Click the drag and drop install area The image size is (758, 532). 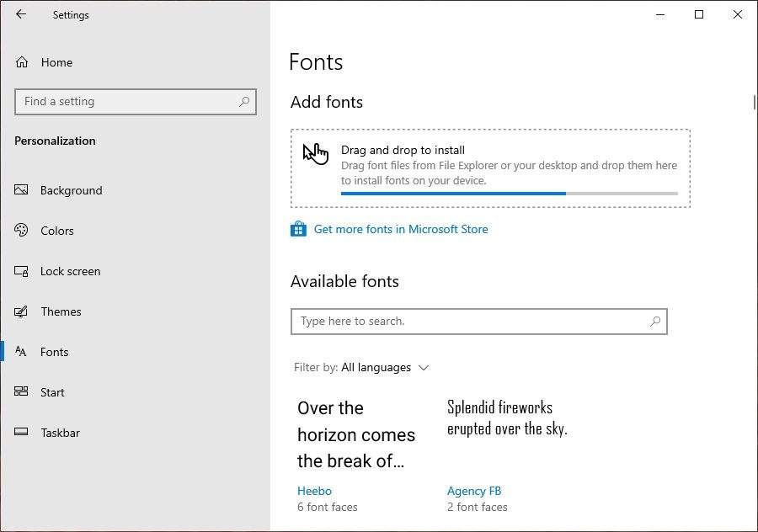[491, 166]
